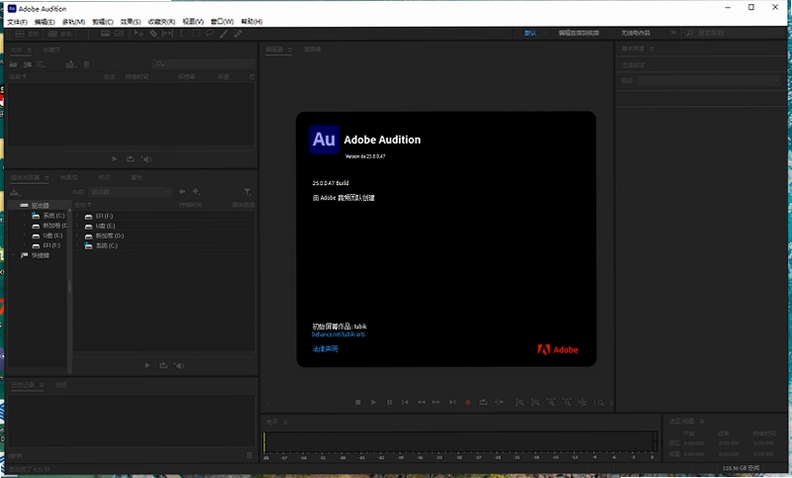This screenshot has width=792, height=478.
Task: Open the behance.net/tubik-arts link
Action: pyautogui.click(x=338, y=334)
